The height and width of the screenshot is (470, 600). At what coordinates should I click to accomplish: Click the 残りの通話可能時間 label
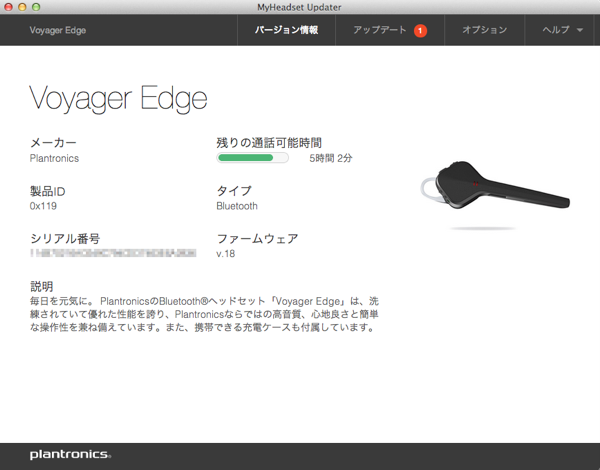point(269,143)
